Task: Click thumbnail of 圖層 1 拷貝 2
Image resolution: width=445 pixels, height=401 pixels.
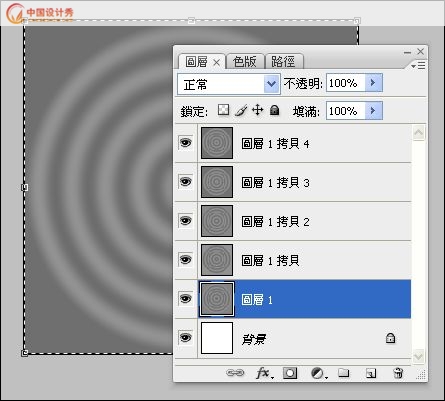Action: click(x=217, y=221)
